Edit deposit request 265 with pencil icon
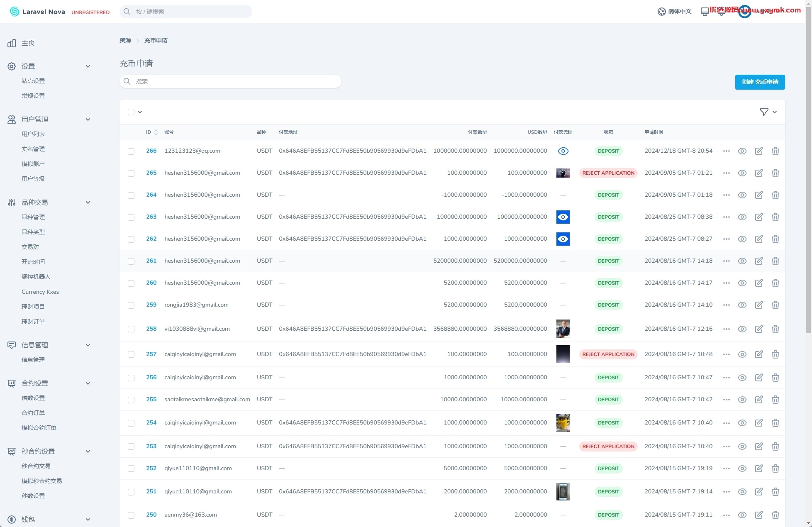Screen dimensions: 812x527 tap(758, 173)
